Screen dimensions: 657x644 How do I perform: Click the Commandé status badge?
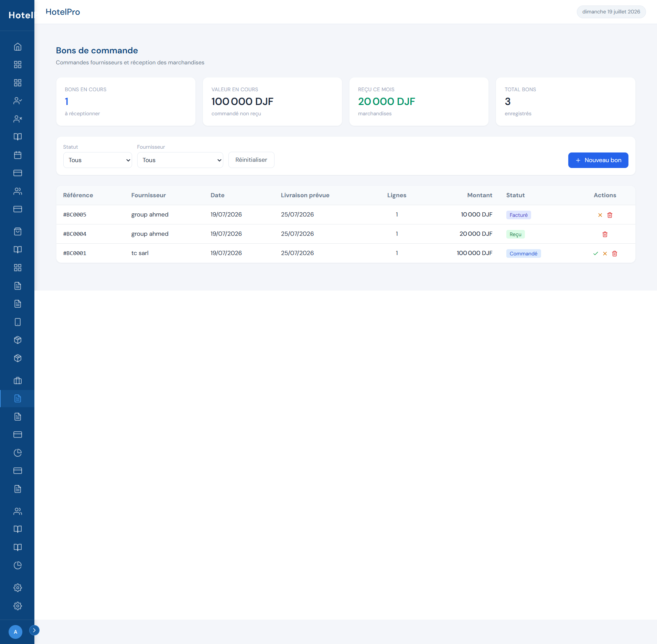523,254
